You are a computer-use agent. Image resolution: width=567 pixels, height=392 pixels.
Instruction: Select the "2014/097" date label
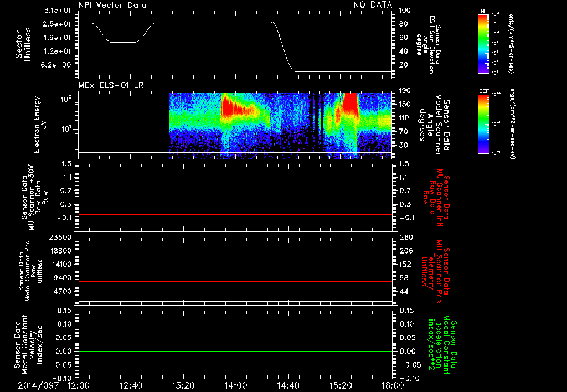(x=38, y=385)
